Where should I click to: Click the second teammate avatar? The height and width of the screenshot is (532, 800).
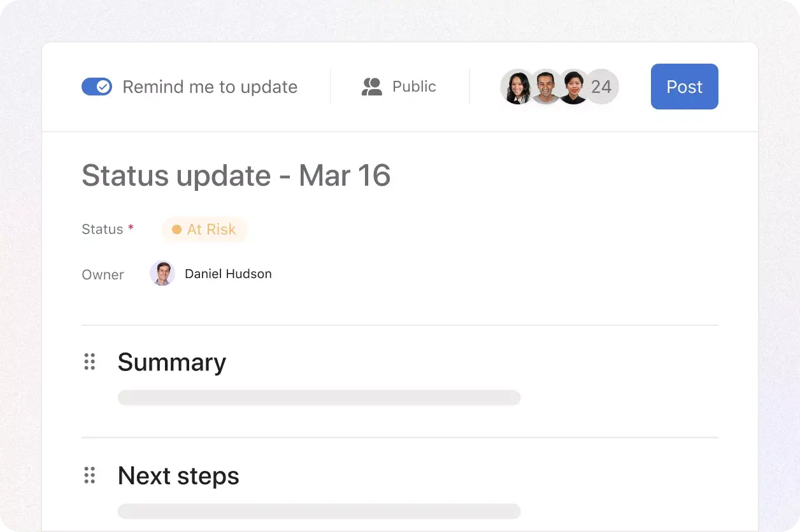(545, 87)
